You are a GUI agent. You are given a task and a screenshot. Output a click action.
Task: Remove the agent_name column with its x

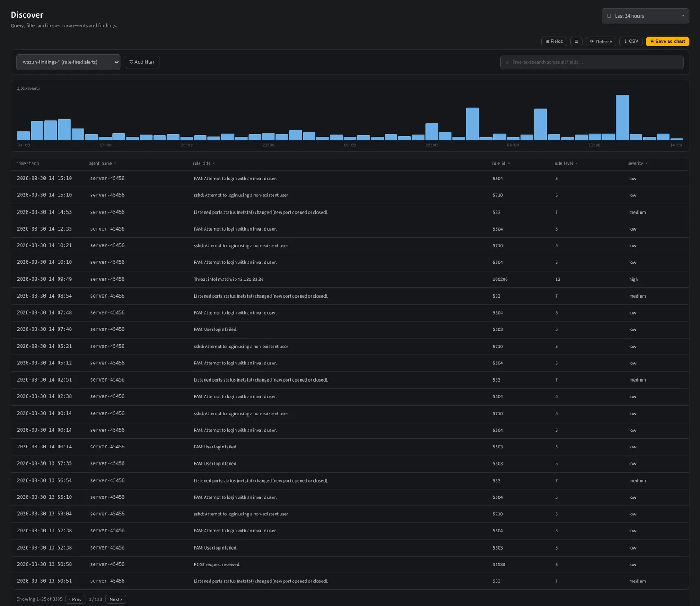click(x=115, y=164)
